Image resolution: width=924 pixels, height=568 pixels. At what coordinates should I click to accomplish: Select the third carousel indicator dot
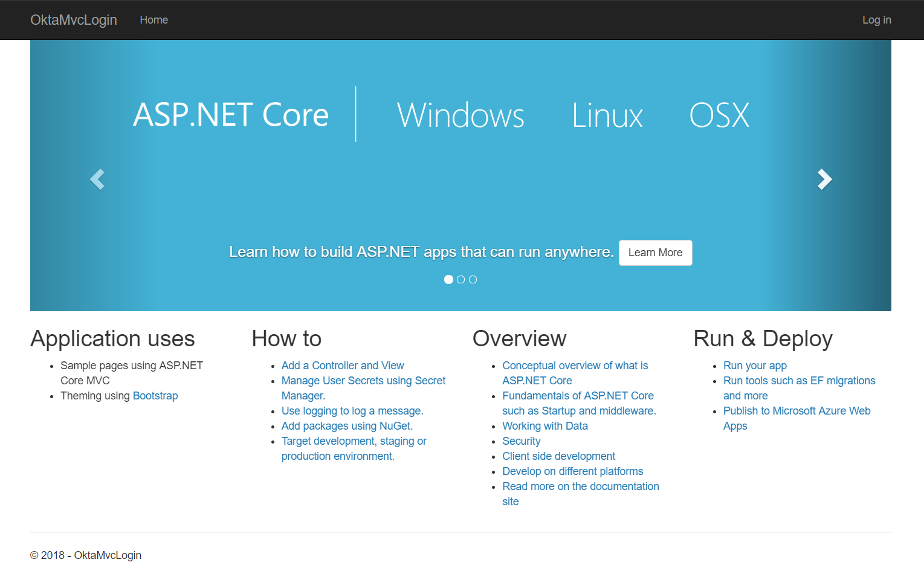coord(473,279)
